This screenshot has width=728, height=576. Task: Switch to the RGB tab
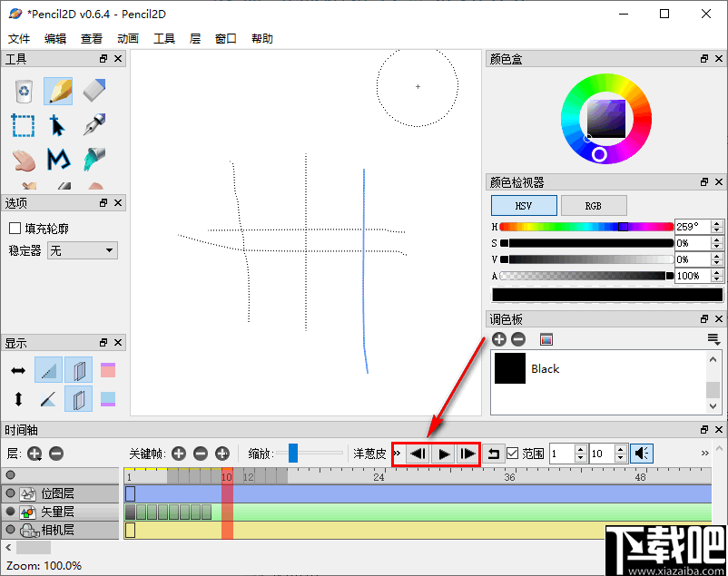(x=594, y=205)
